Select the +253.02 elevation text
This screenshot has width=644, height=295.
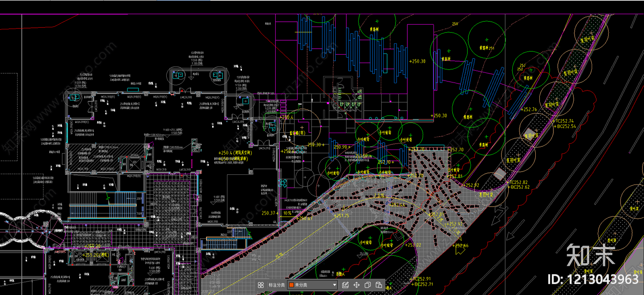click(413, 245)
